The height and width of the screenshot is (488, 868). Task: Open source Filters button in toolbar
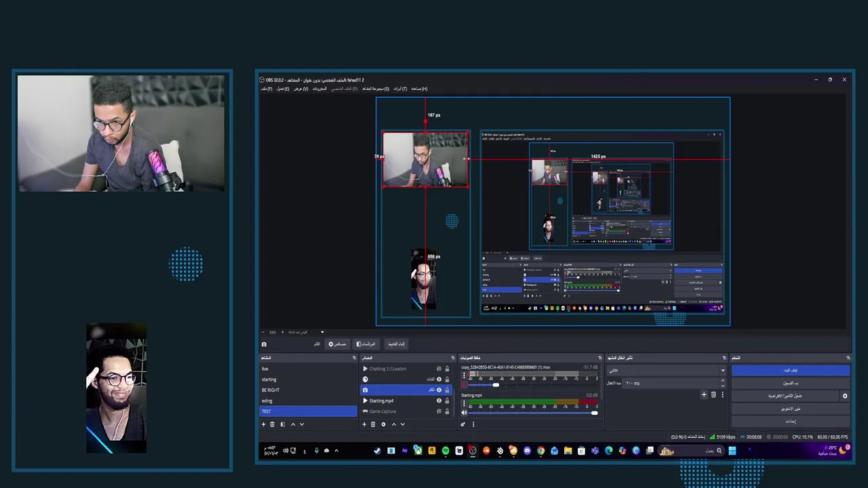tap(366, 344)
